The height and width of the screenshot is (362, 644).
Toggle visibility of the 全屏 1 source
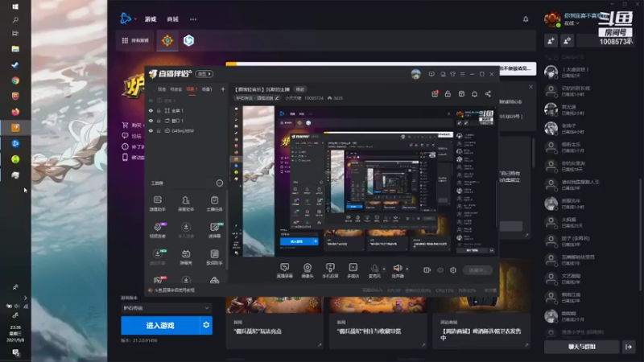[151, 111]
